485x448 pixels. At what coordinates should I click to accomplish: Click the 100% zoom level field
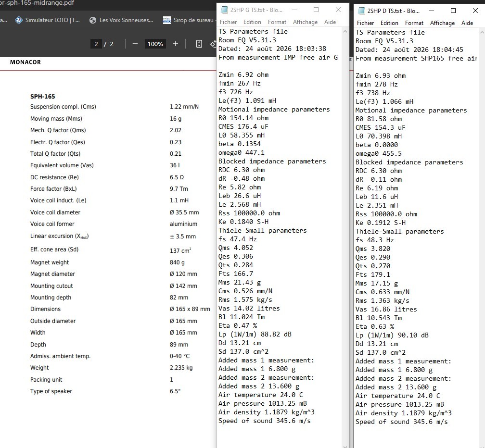155,44
